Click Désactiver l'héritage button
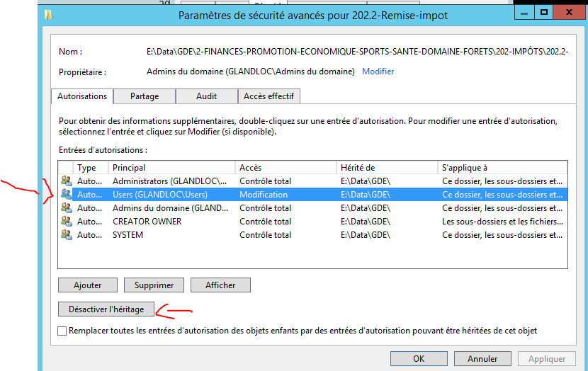The height and width of the screenshot is (371, 588). [x=106, y=309]
